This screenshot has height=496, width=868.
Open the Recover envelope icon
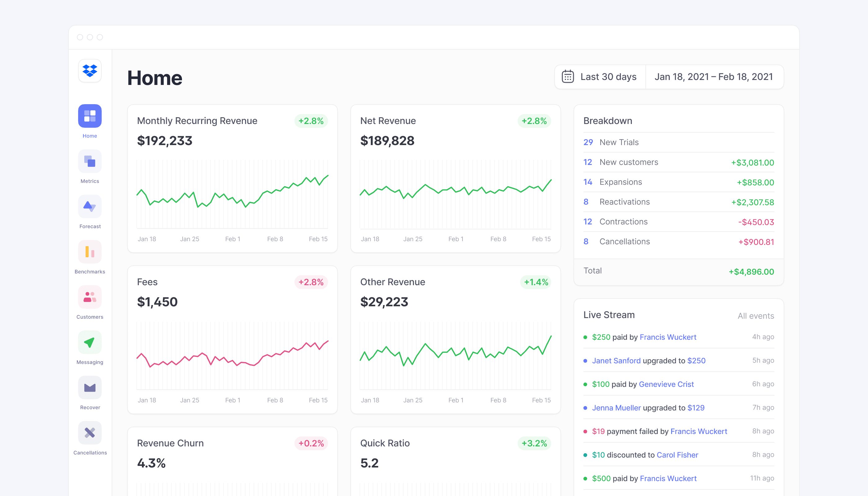pyautogui.click(x=90, y=388)
